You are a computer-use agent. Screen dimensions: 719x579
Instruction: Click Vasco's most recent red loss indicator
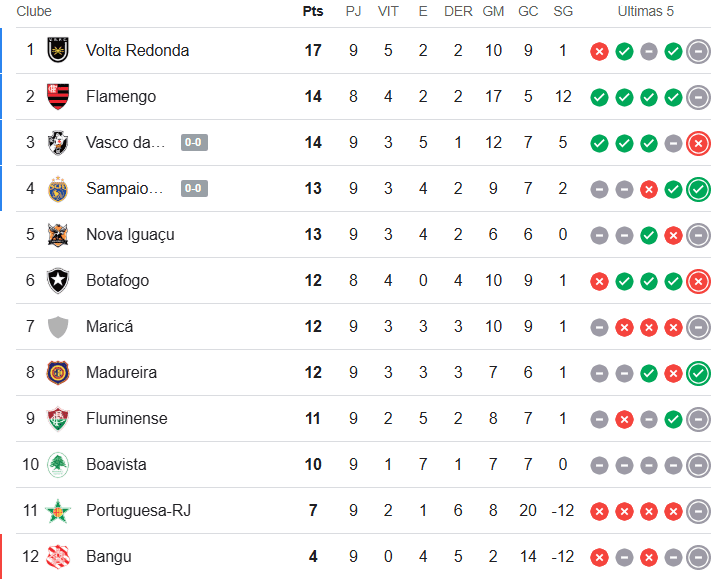(x=698, y=143)
